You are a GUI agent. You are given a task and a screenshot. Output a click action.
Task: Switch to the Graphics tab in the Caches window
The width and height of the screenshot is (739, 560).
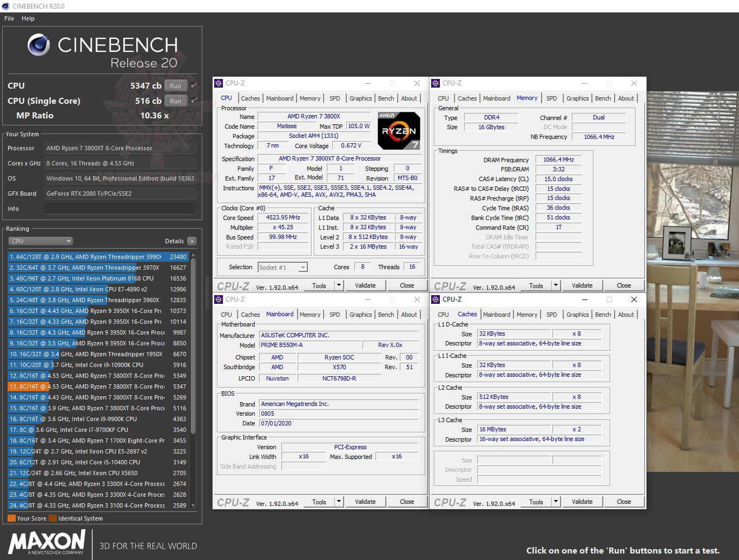point(577,314)
